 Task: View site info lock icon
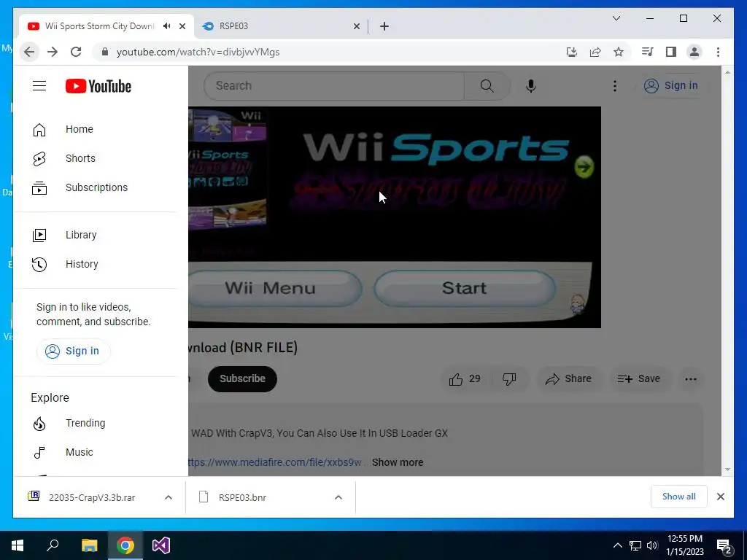click(105, 52)
